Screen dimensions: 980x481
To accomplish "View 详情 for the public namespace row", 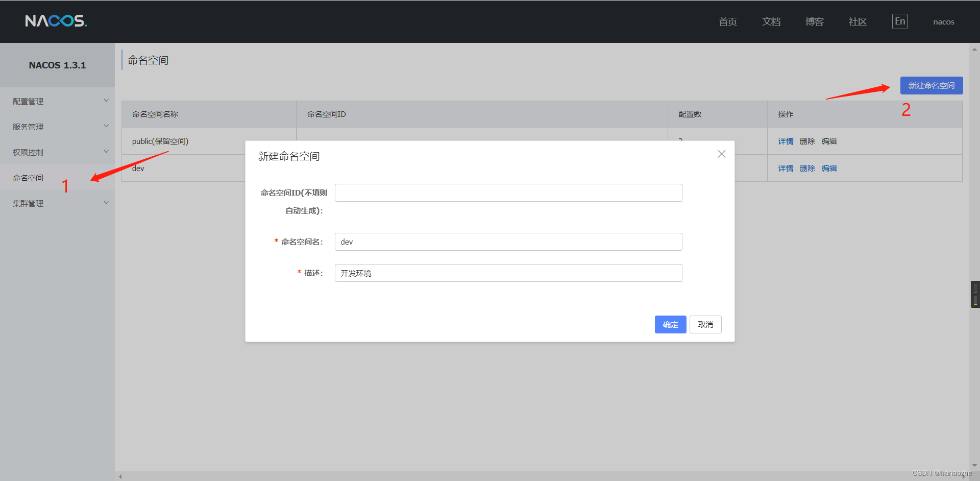I will (x=786, y=141).
